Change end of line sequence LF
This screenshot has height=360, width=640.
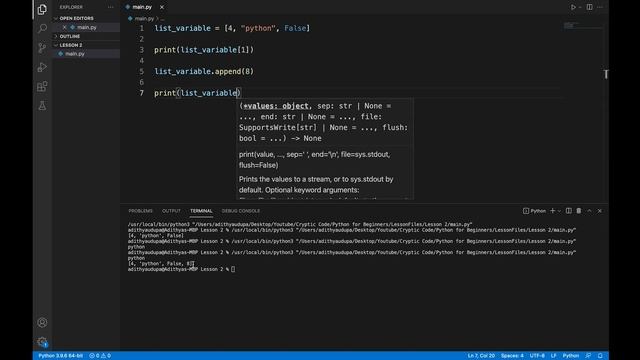(554, 356)
